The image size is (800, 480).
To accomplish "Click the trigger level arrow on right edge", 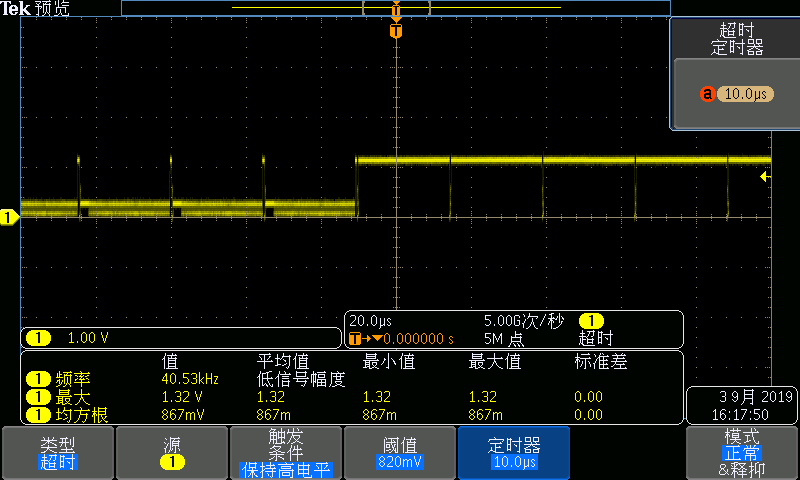I will (x=765, y=176).
